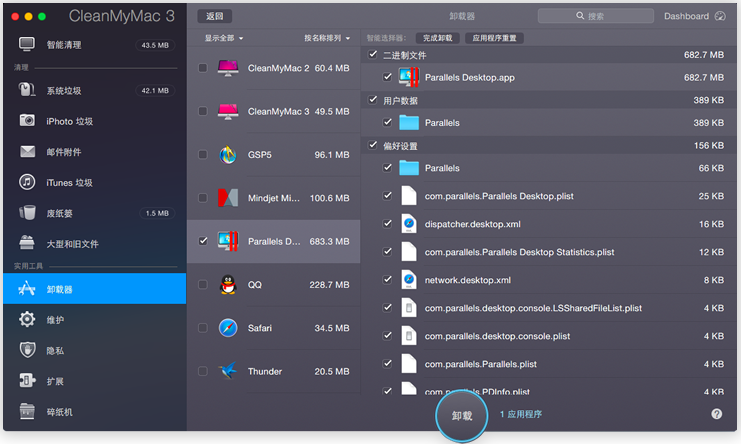Select the 隐私 sidebar label
741x444 pixels.
coord(55,351)
